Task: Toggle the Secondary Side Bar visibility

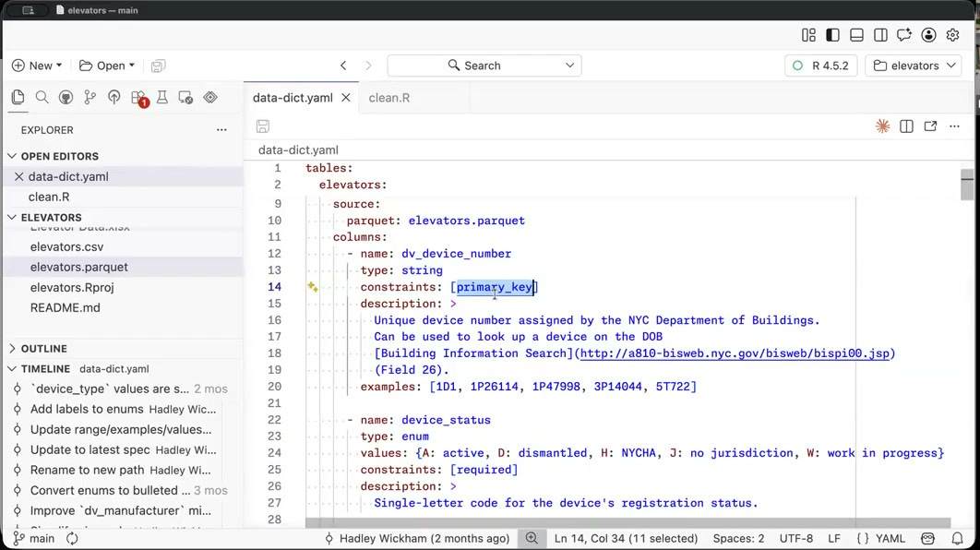Action: (880, 35)
